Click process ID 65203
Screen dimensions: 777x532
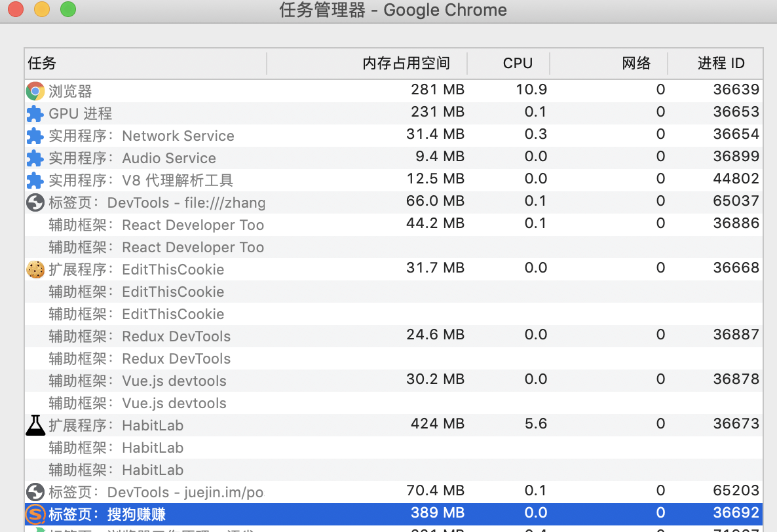[x=736, y=491]
